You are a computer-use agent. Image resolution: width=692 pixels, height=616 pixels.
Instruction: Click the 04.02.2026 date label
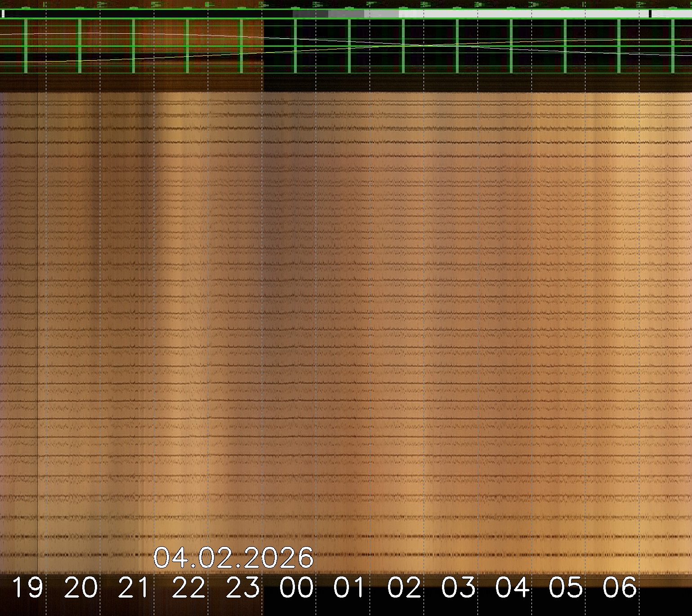point(233,558)
